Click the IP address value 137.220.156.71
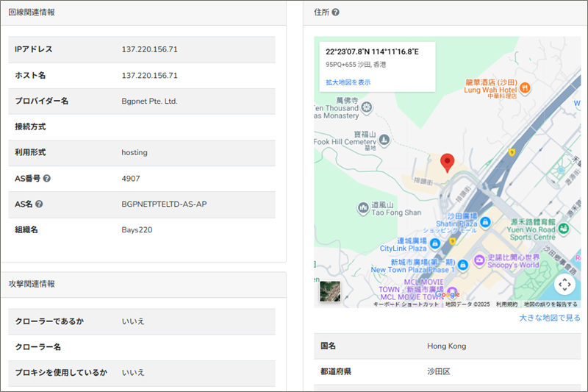The image size is (588, 392). 149,49
